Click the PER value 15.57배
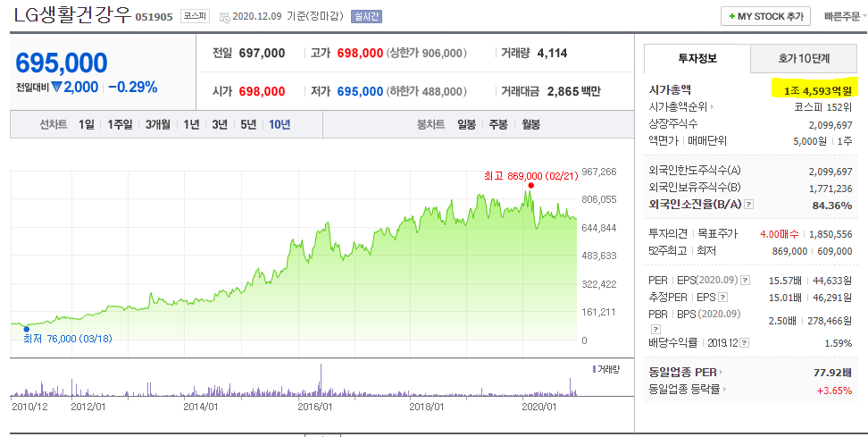The image size is (868, 437). pyautogui.click(x=785, y=281)
